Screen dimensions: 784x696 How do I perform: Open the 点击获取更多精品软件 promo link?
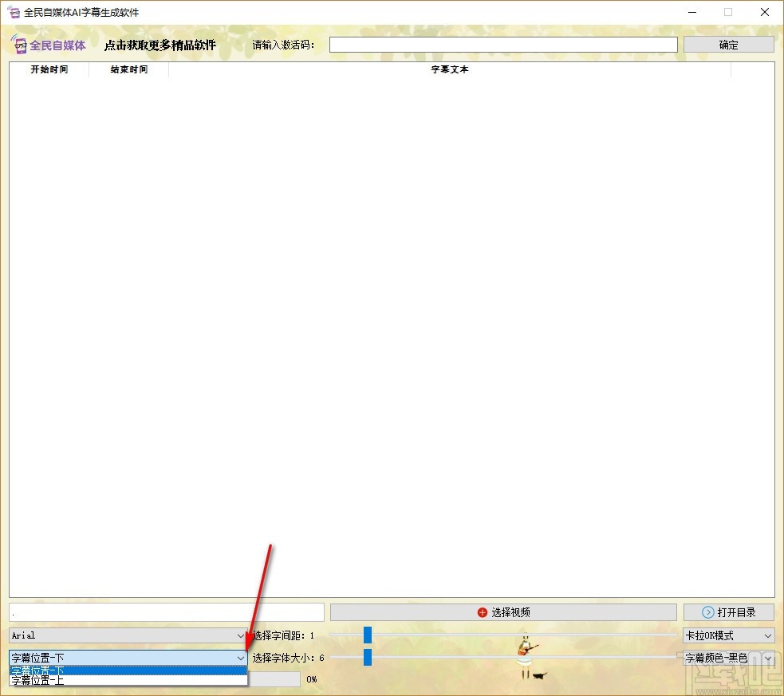pyautogui.click(x=160, y=45)
